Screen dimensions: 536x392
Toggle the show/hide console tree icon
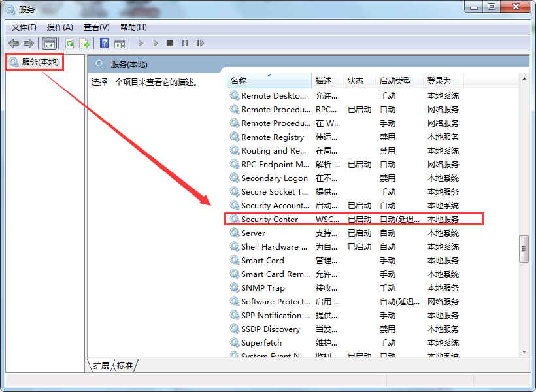(49, 43)
